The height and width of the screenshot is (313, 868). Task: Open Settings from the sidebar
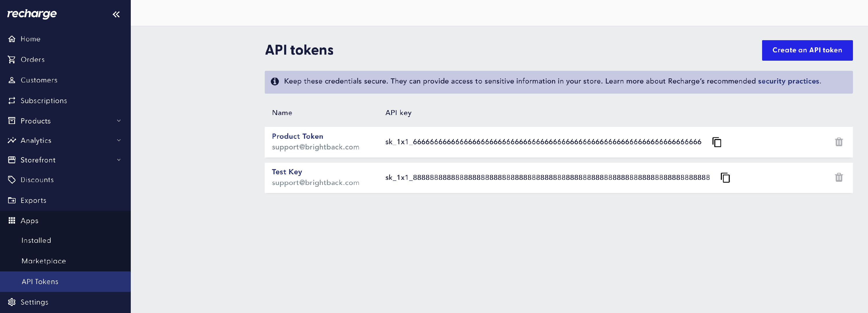(x=34, y=302)
